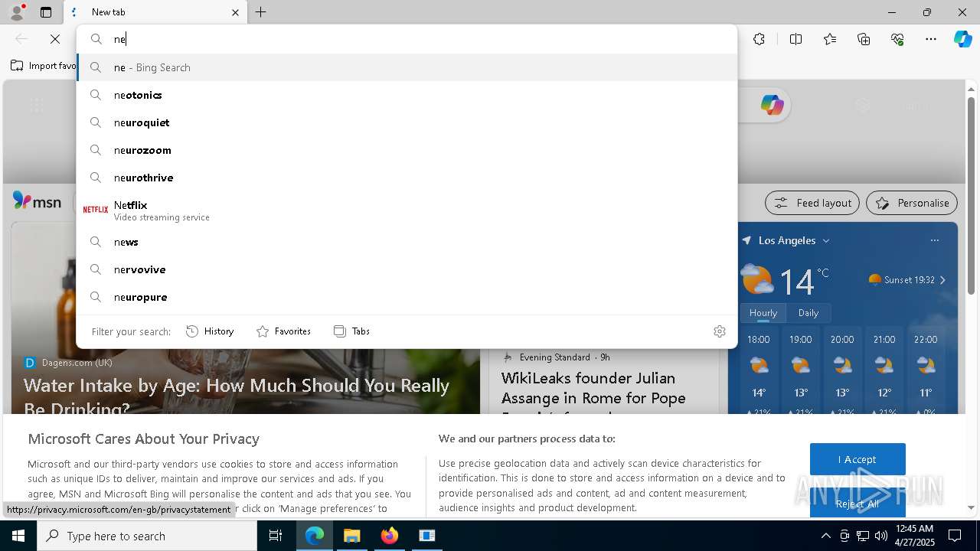Open the Collections icon
This screenshot has width=980, height=551.
pos(864,39)
